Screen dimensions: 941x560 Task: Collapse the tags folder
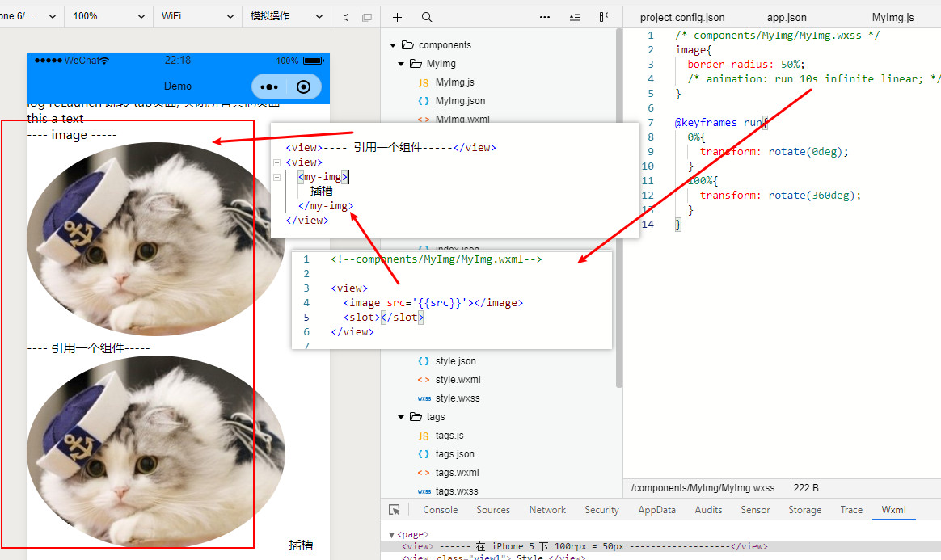point(401,417)
